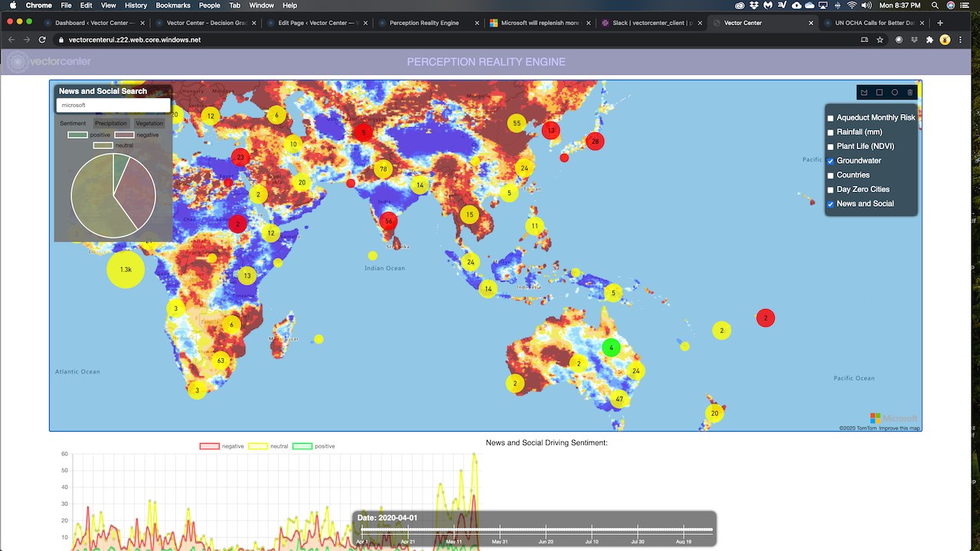The image size is (980, 551).
Task: Switch to the Precipitation tab
Action: click(111, 123)
